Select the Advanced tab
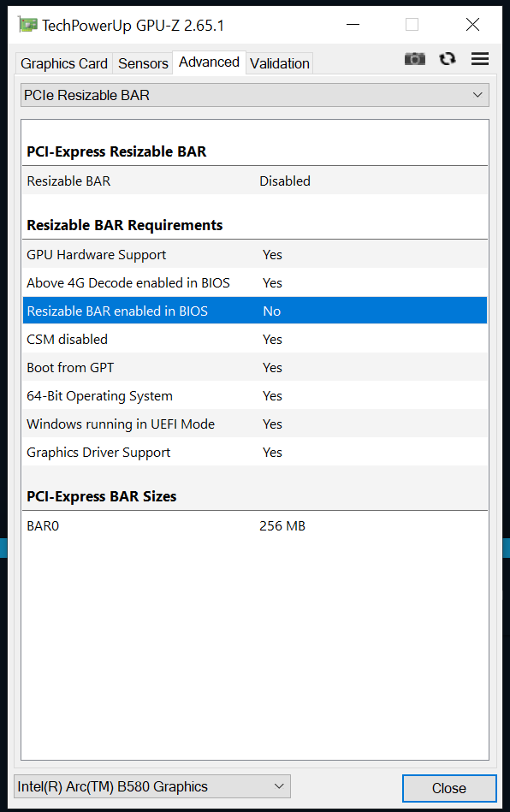The height and width of the screenshot is (812, 510). 209,62
